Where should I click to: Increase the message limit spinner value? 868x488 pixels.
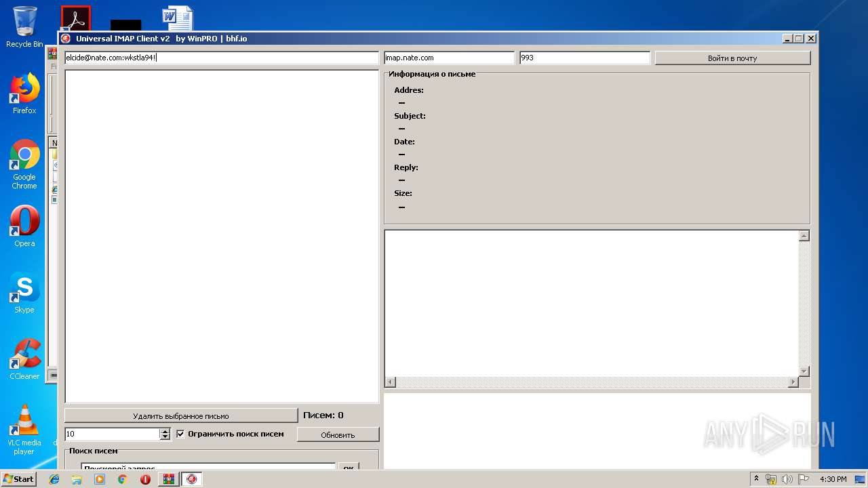coord(165,431)
